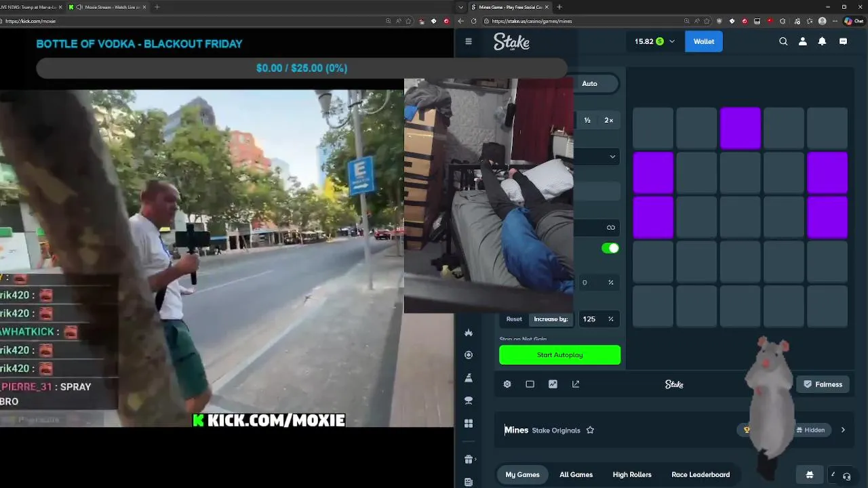Screen dimensions: 868x488
Task: Click the Stake Originals link
Action: [556, 430]
